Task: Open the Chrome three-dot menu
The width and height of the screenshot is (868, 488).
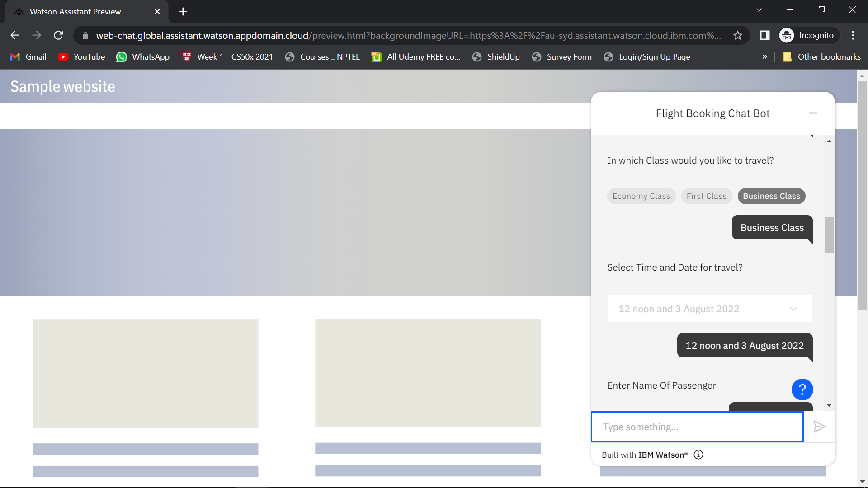Action: 853,35
